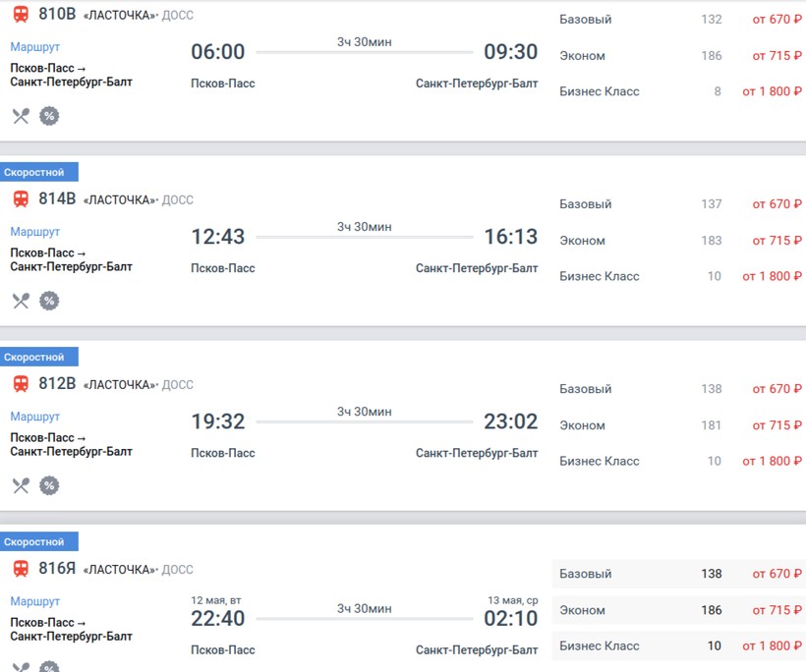
Task: Open the Маршрут link for train 814В
Action: 35,232
